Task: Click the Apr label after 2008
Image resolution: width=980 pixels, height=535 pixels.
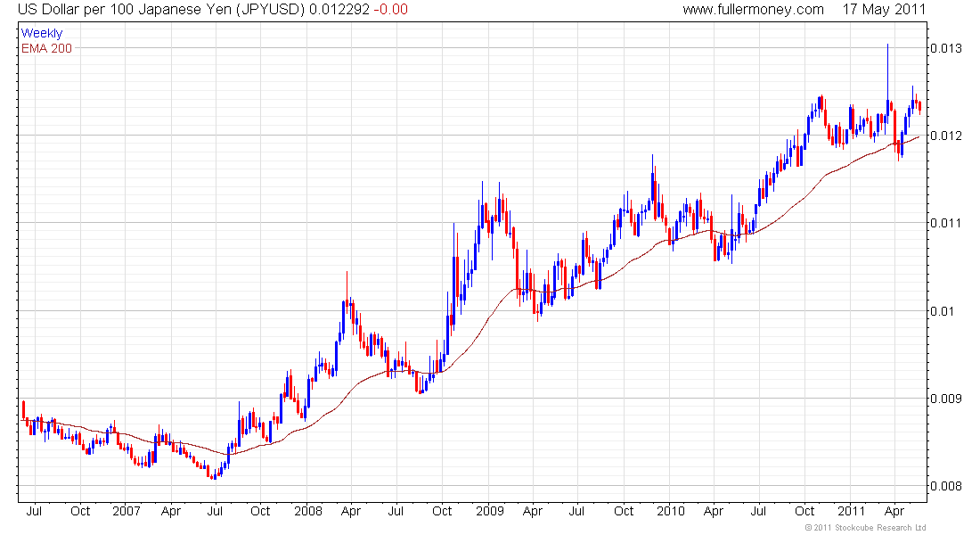Action: (x=351, y=511)
